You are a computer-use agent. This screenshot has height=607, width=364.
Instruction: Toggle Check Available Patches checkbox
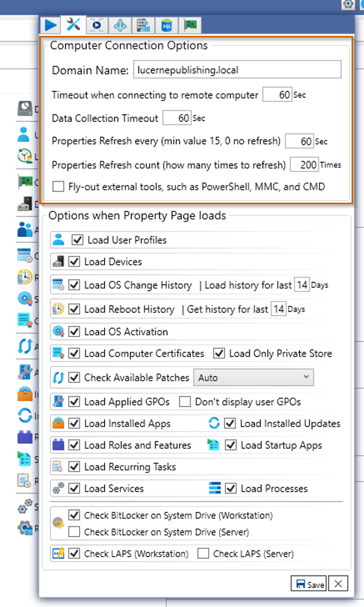(x=74, y=377)
